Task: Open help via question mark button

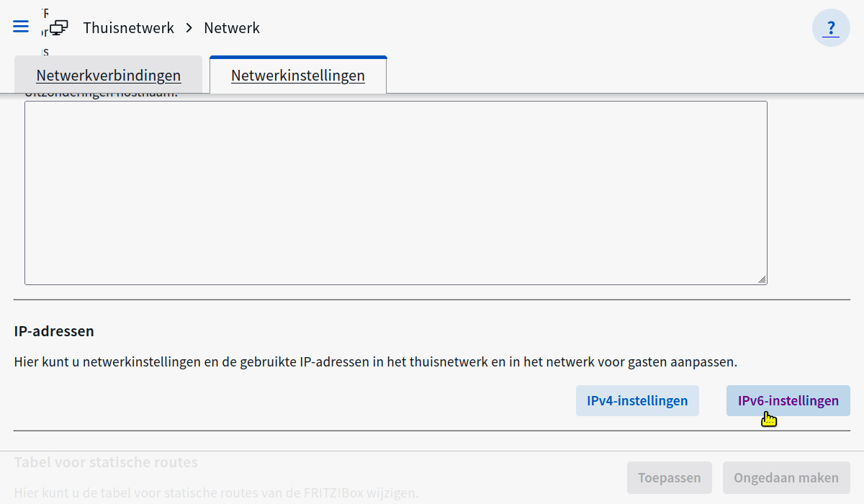Action: (x=831, y=28)
